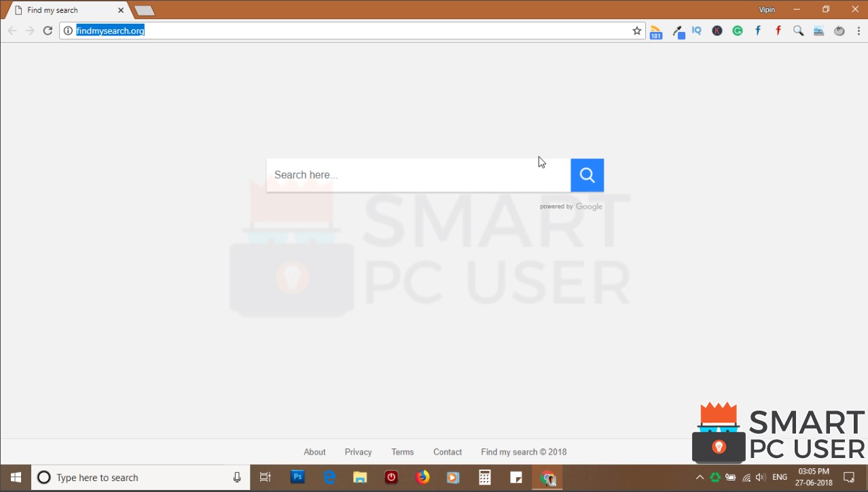Open the Privacy link in footer
Screen dimensions: 868x492
click(x=358, y=452)
